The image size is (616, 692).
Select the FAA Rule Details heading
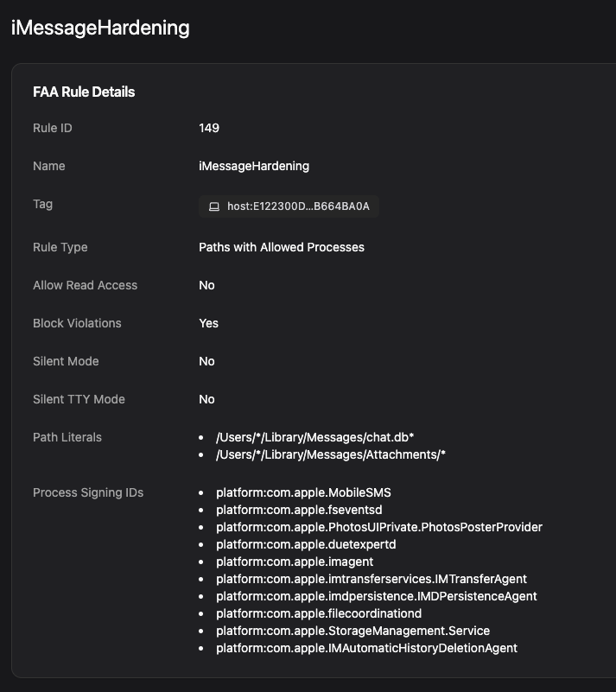pyautogui.click(x=84, y=92)
